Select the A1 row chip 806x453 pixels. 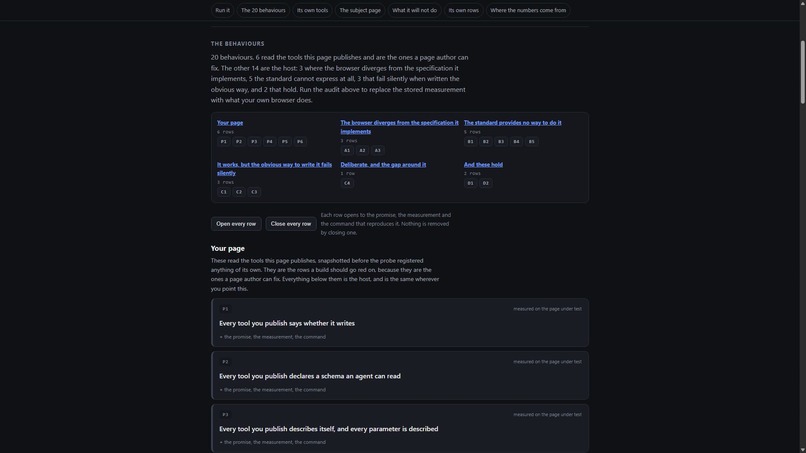347,150
